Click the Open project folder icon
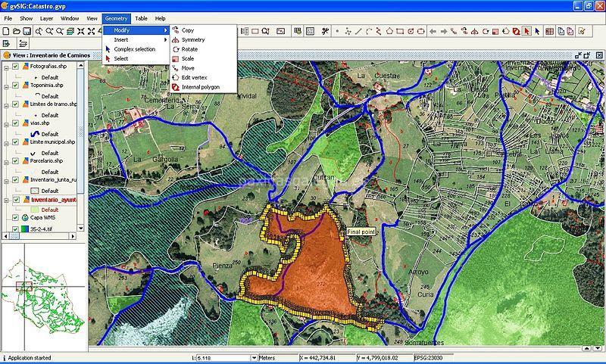Image resolution: width=606 pixels, height=364 pixels. [x=17, y=31]
